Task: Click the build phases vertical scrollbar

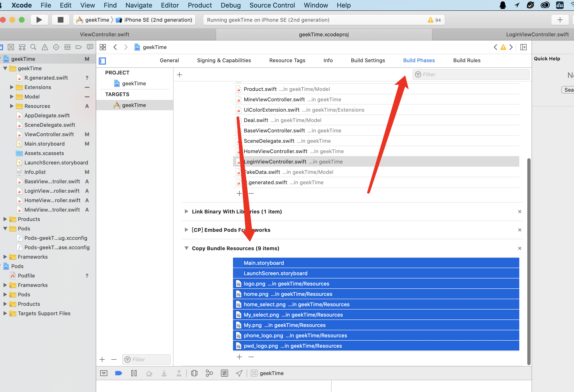Action: pyautogui.click(x=529, y=261)
